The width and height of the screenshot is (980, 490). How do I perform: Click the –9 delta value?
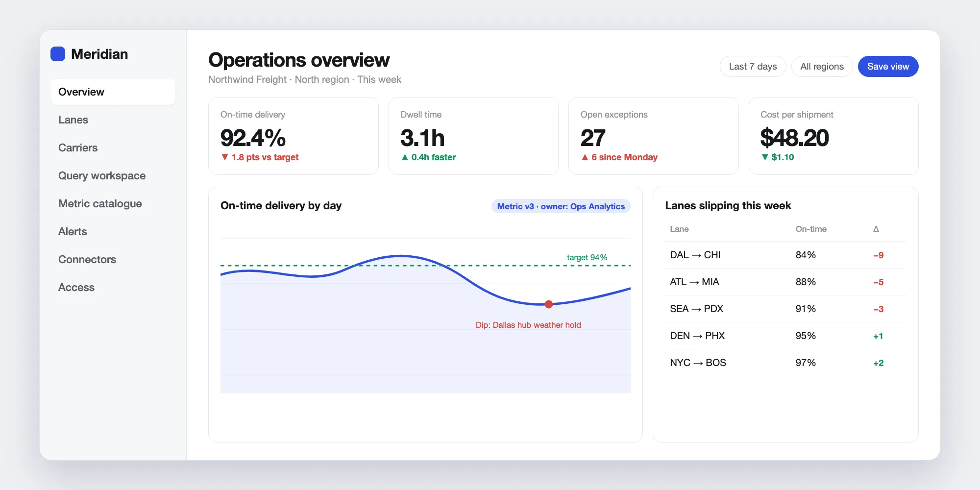(878, 255)
